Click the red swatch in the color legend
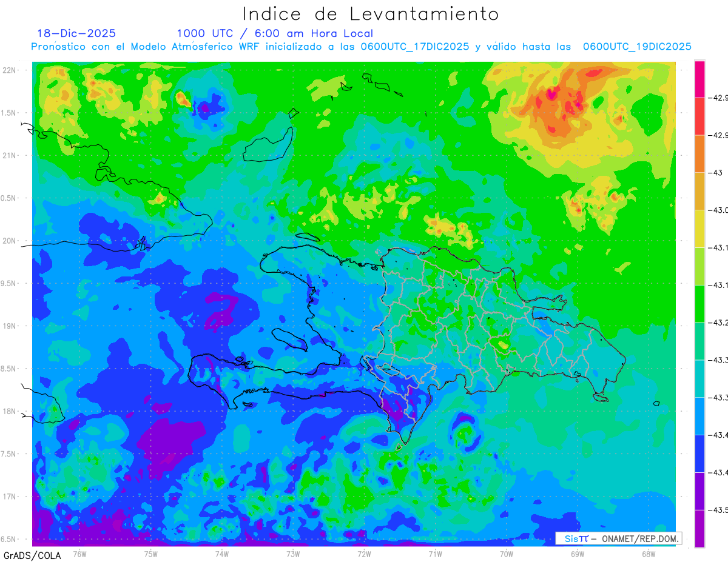This screenshot has height=562, width=728. pyautogui.click(x=699, y=116)
